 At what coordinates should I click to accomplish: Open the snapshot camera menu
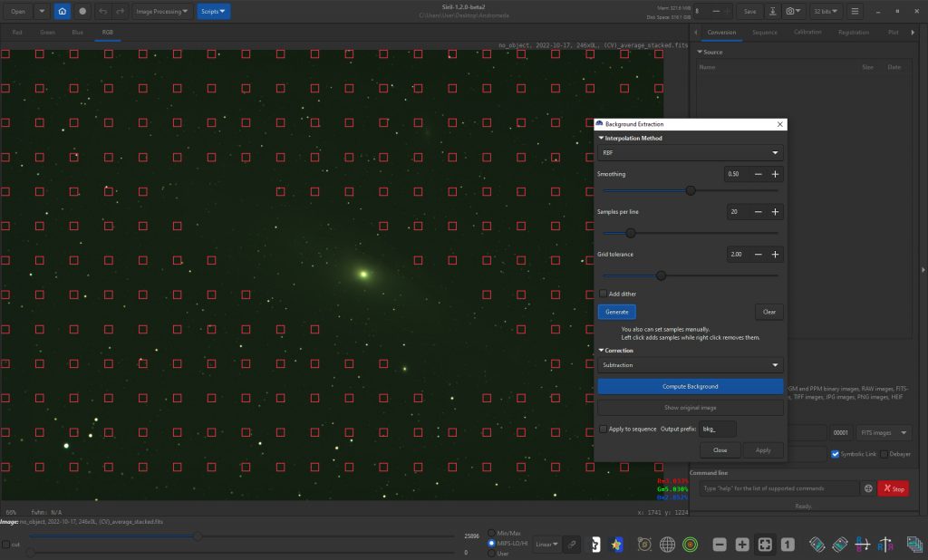[792, 11]
